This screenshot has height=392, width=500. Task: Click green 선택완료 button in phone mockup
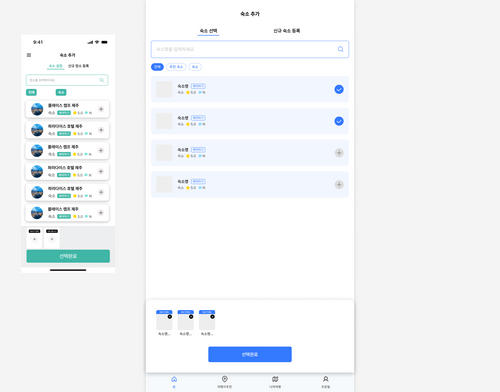[68, 256]
